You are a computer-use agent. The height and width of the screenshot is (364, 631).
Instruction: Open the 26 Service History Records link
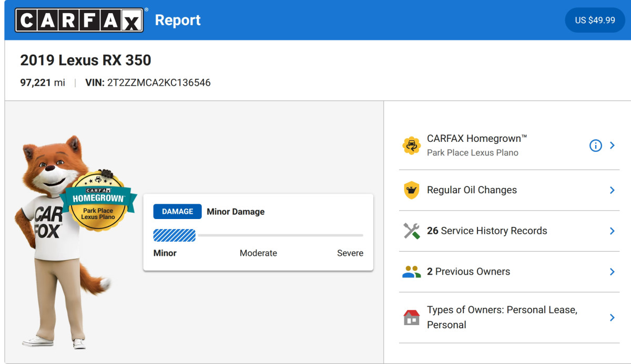pos(487,231)
